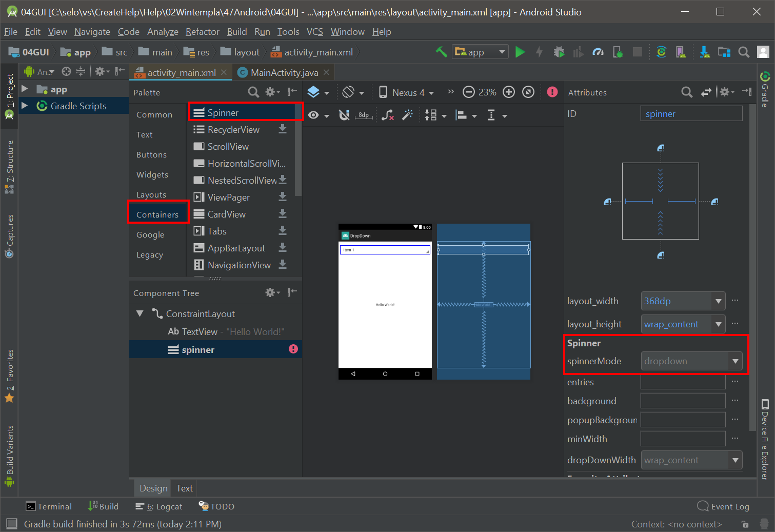Image resolution: width=775 pixels, height=532 pixels.
Task: Select the Containers palette category
Action: 158,214
